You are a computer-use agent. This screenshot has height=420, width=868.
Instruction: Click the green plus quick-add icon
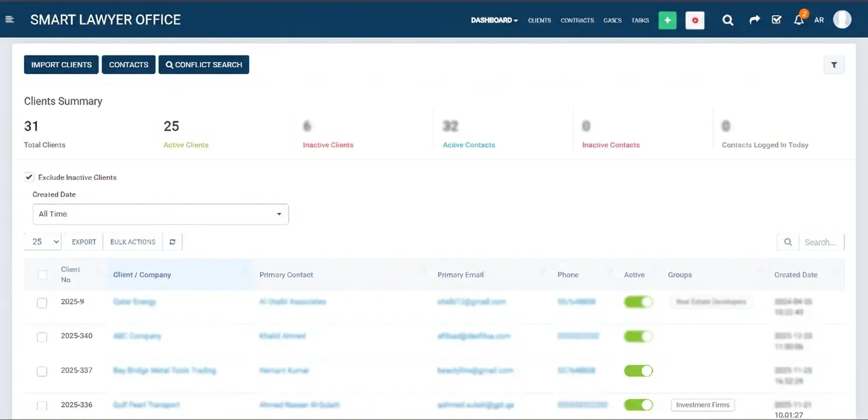pos(667,20)
